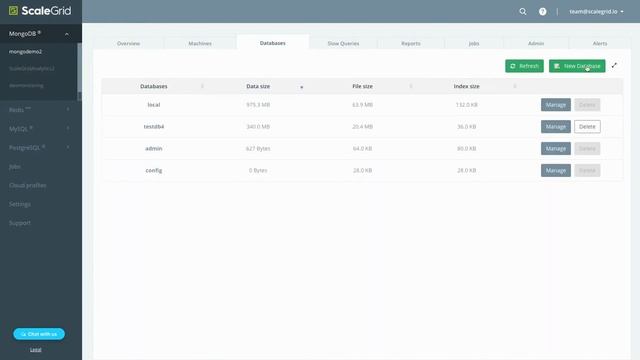Switch to the Alerts tab
640x360 pixels.
click(x=600, y=43)
